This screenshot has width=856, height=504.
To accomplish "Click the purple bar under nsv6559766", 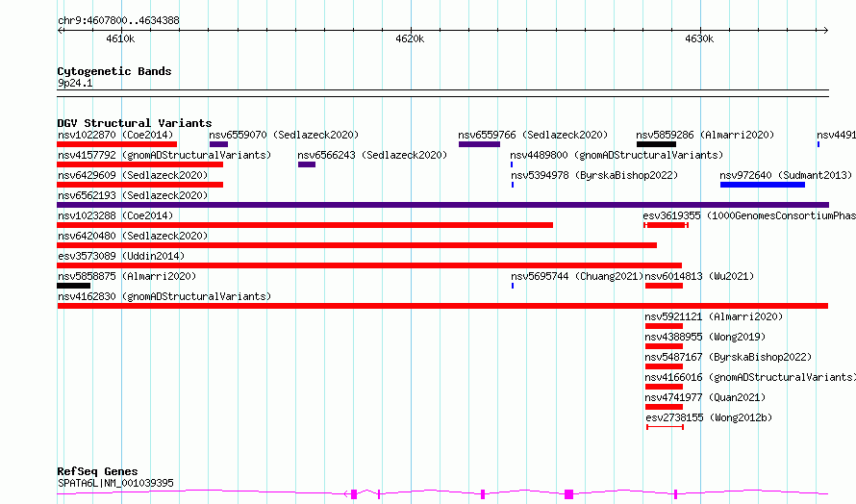I will coord(479,144).
